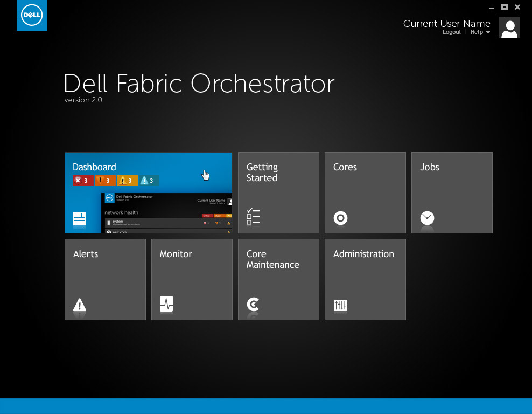Open the Jobs tile
This screenshot has height=414, width=532.
(x=452, y=192)
